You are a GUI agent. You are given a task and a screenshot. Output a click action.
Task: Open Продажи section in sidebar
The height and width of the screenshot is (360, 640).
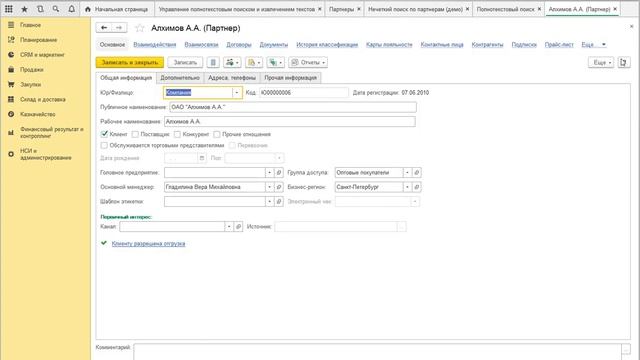pos(32,69)
